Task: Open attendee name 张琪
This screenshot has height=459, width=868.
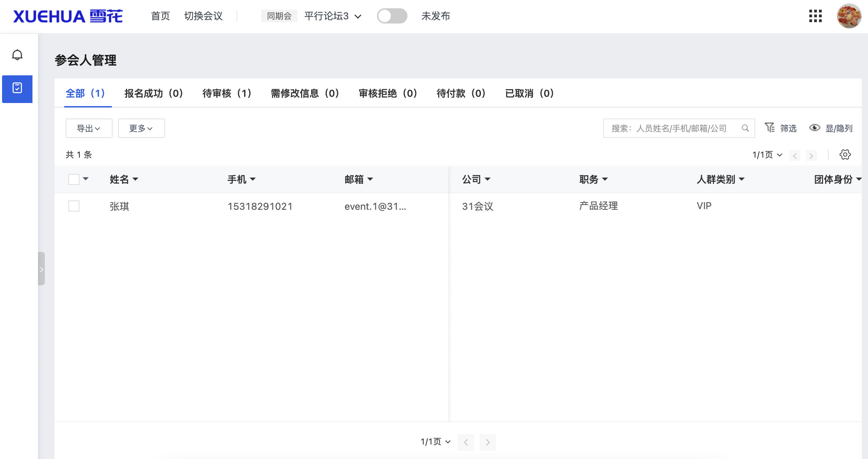Action: tap(119, 206)
